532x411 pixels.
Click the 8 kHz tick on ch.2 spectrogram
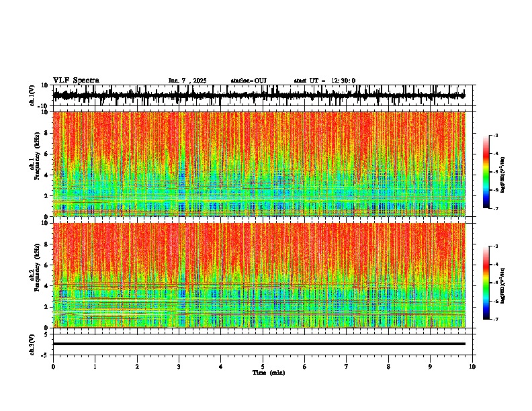[x=46, y=244]
